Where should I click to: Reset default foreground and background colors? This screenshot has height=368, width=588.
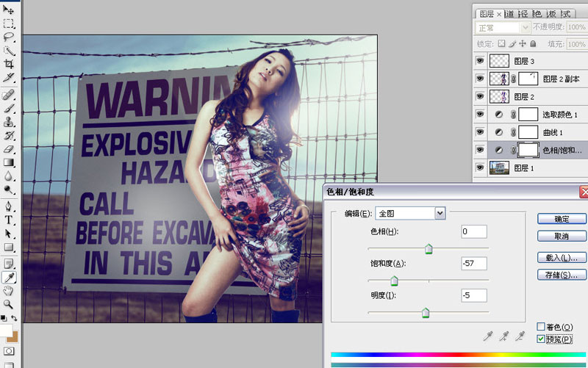point(4,318)
